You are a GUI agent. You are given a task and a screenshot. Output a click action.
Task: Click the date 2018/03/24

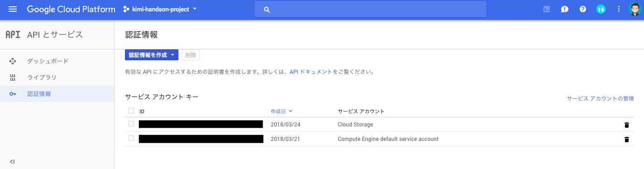point(285,125)
